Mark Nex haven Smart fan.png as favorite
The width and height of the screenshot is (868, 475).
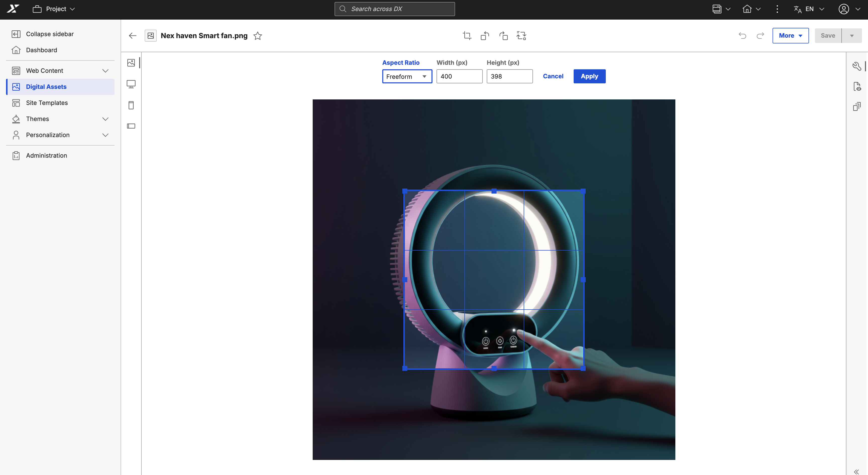click(258, 35)
